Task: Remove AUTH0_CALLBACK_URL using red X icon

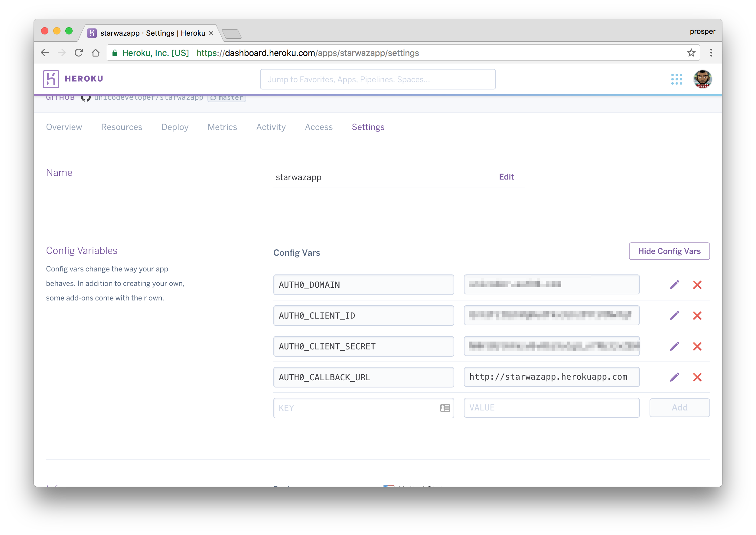Action: [697, 377]
